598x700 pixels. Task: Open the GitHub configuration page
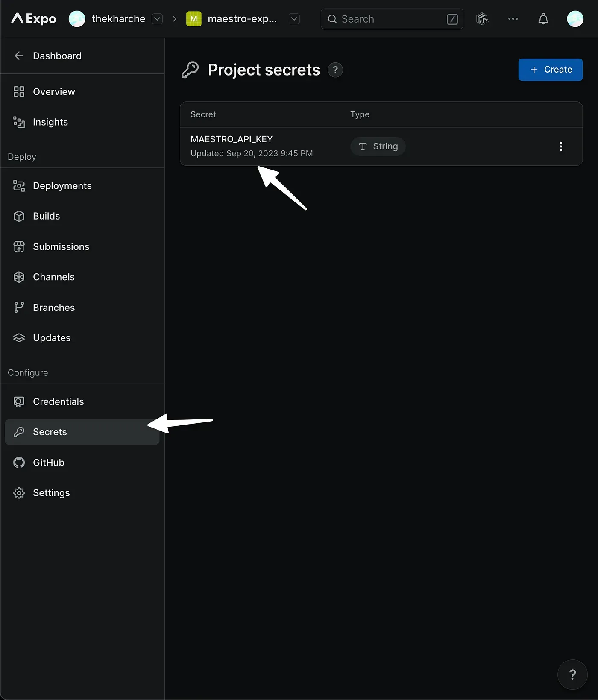(x=48, y=463)
